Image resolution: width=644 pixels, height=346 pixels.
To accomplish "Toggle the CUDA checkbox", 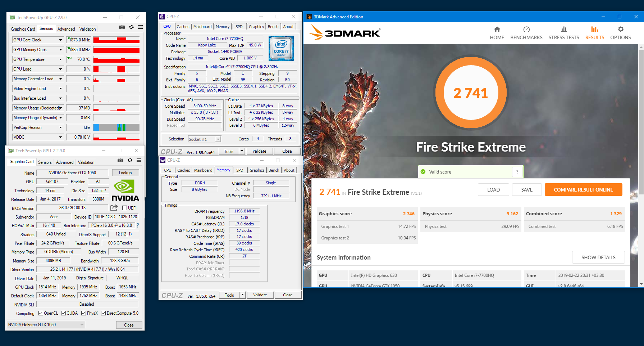I will point(63,313).
